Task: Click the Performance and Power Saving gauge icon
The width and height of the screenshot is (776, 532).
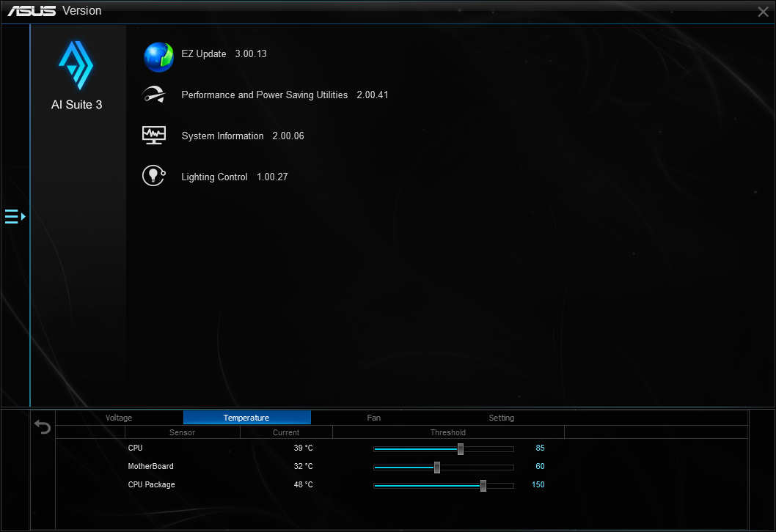Action: click(154, 95)
